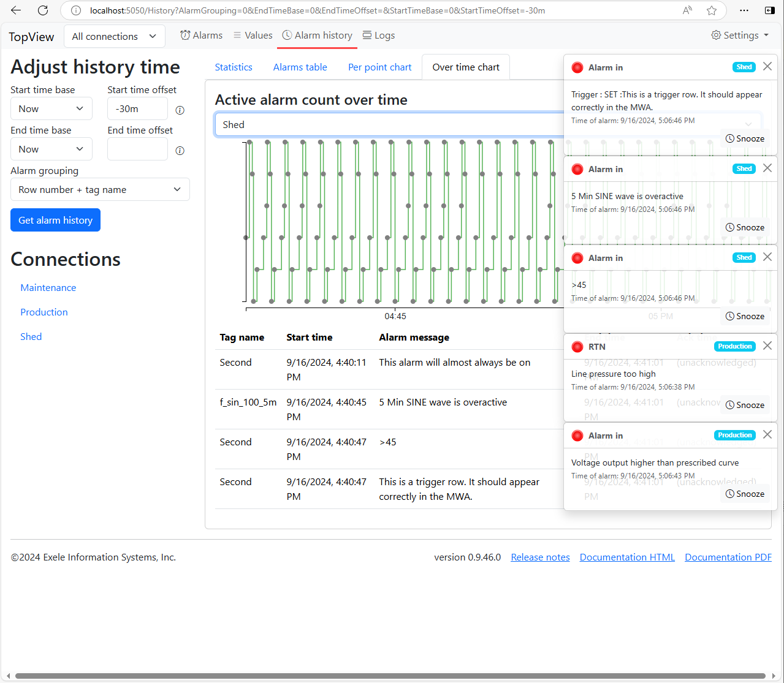Image resolution: width=784 pixels, height=683 pixels.
Task: Open the All connections dropdown
Action: pos(115,36)
